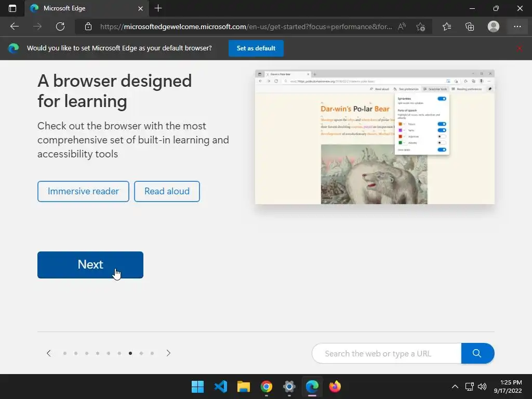Select the ninth carousel dot
532x399 pixels.
point(152,353)
